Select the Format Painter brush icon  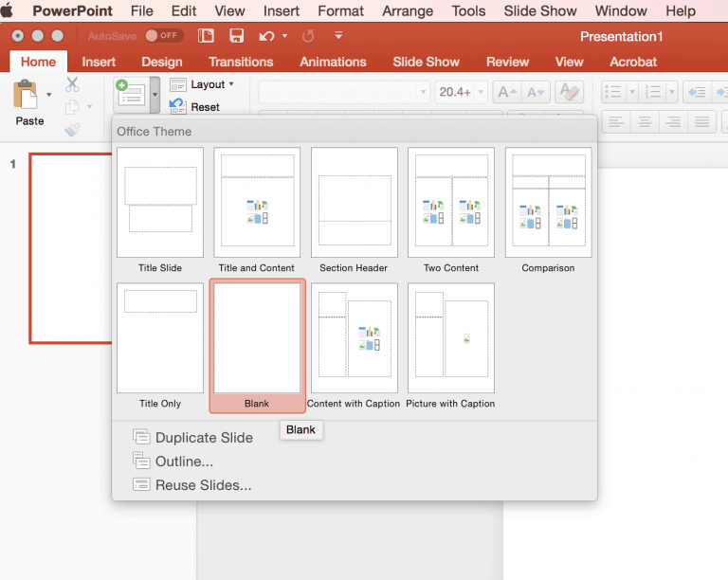[x=72, y=129]
